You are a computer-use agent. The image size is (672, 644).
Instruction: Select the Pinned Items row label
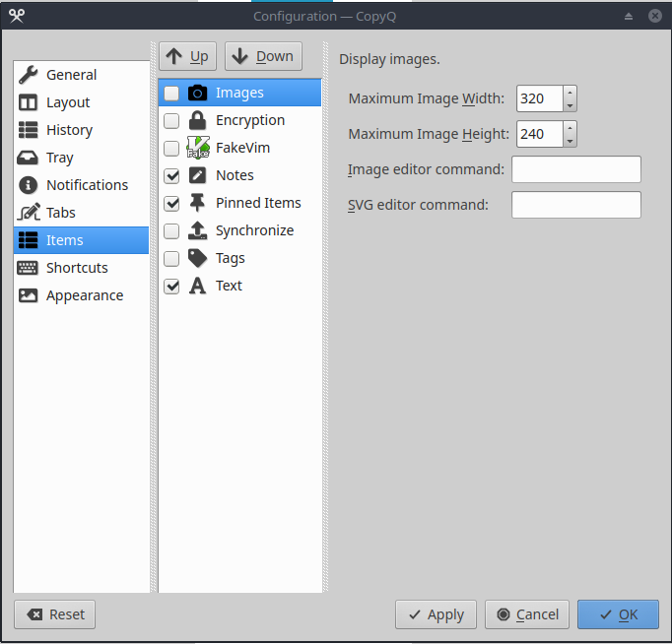(258, 203)
